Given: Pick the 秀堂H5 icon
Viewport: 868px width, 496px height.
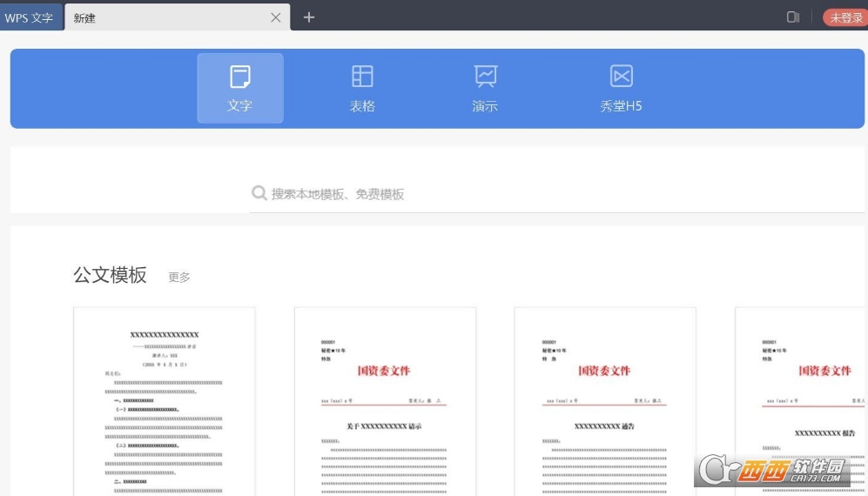Looking at the screenshot, I should tap(621, 77).
